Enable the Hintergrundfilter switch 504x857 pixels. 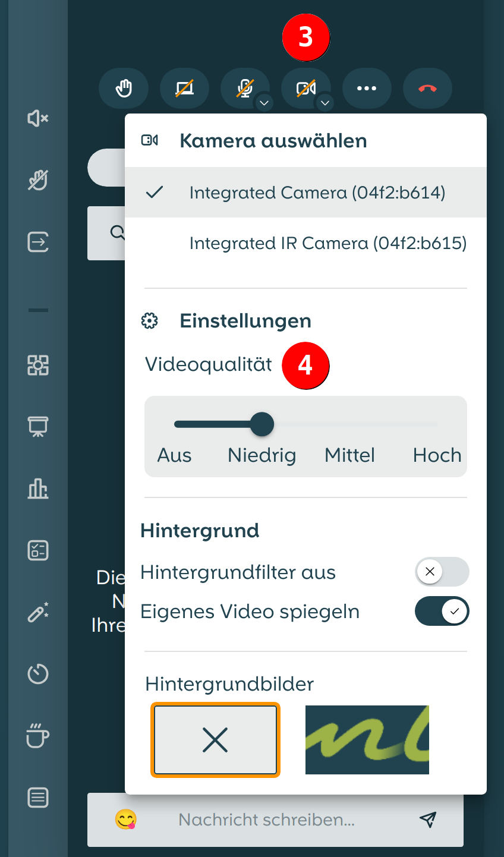442,572
